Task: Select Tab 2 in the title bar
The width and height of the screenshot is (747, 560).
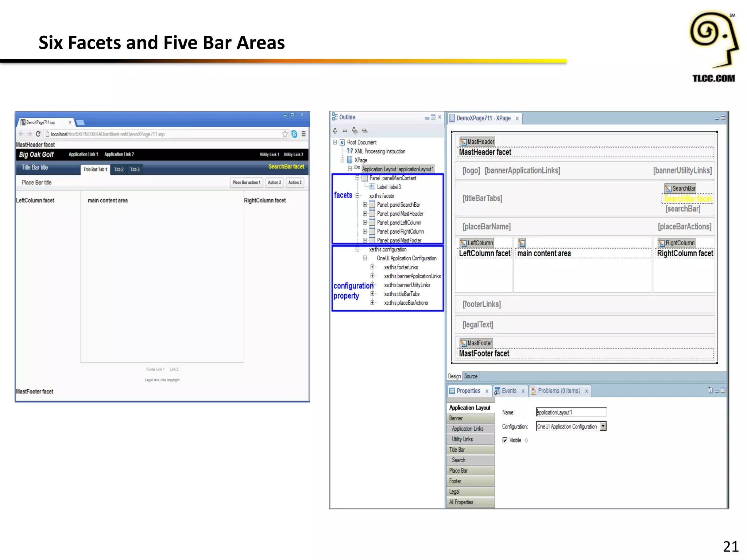Action: 119,170
